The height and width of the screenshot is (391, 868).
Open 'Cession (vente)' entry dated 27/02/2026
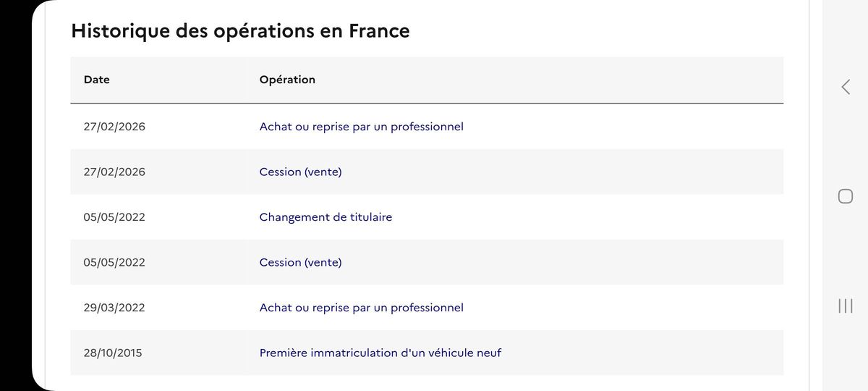click(300, 172)
